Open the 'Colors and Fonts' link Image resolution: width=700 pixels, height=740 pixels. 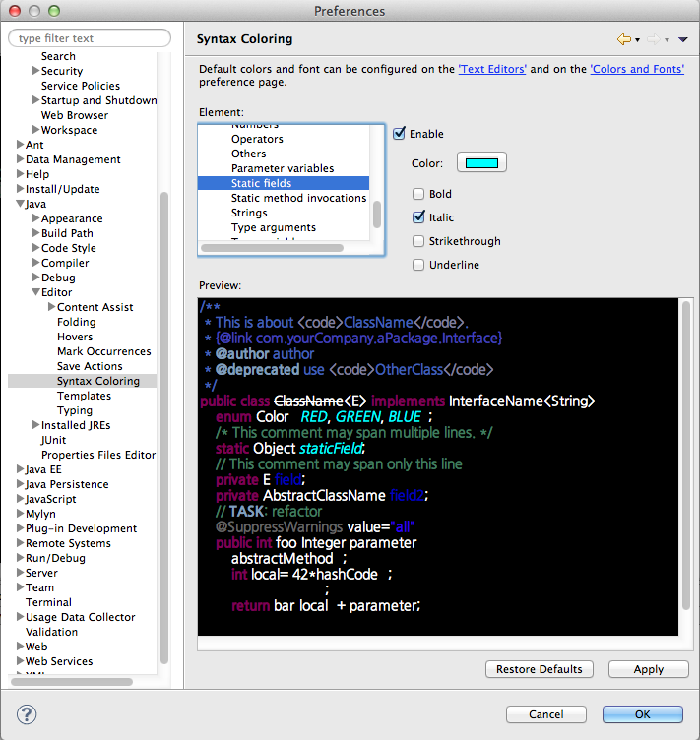(x=637, y=69)
